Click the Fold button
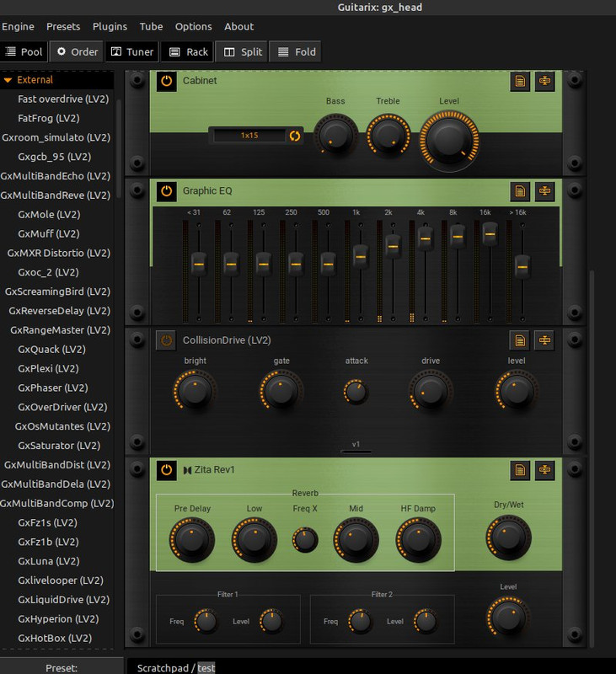 [296, 52]
